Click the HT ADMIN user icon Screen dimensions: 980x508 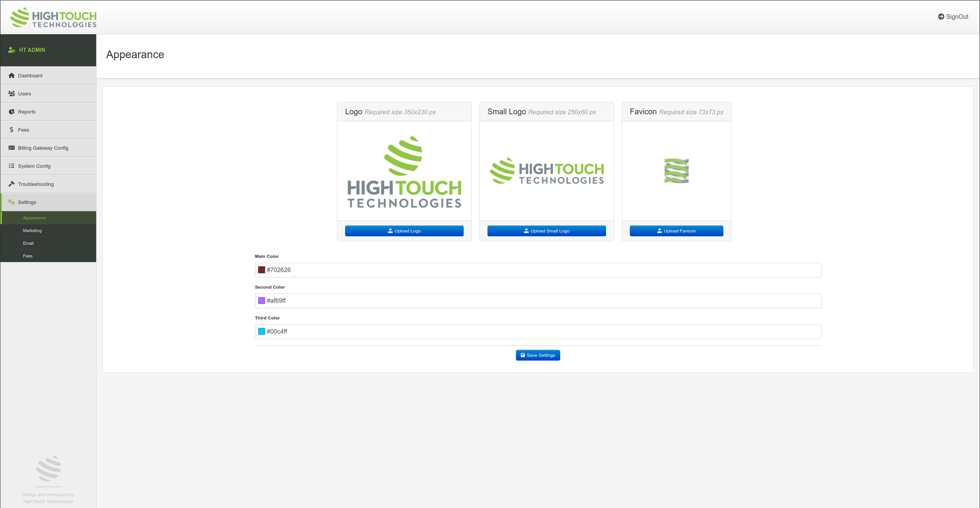(12, 50)
